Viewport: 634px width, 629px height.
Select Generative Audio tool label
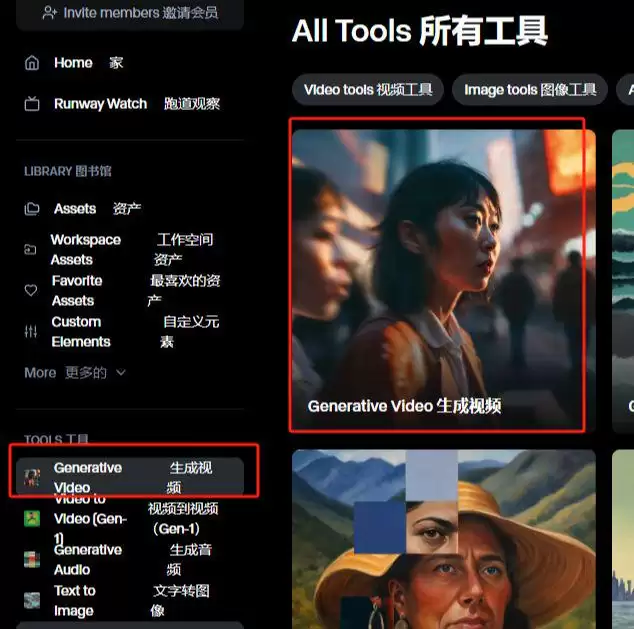89,559
